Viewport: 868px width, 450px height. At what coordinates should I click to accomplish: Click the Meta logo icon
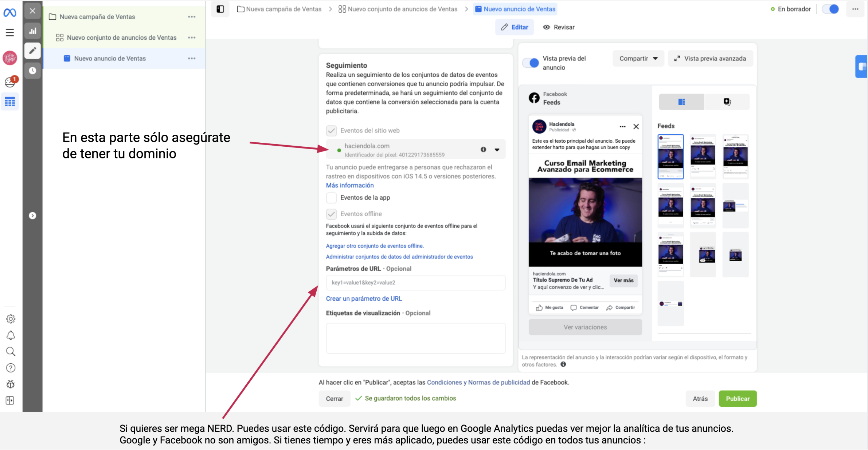10,13
